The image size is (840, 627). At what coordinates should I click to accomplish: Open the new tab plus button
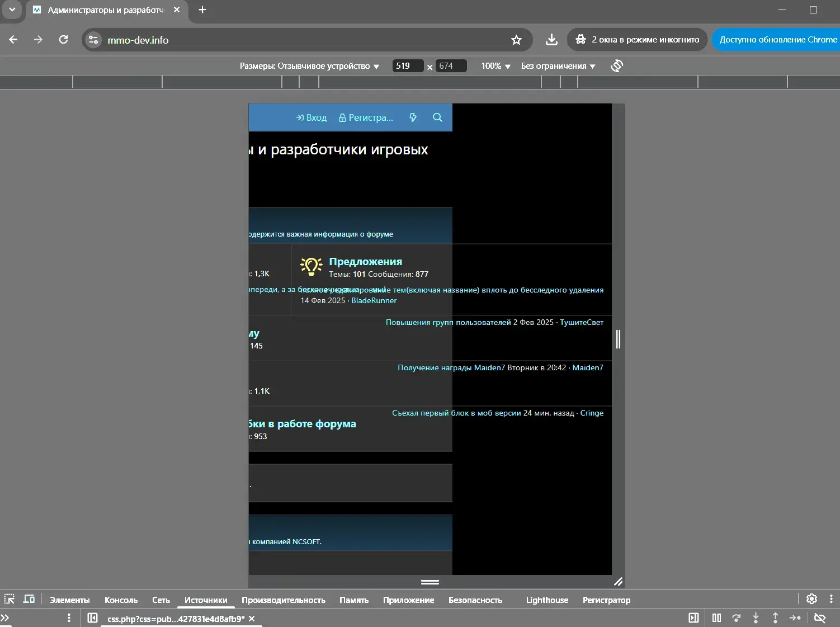coord(202,10)
